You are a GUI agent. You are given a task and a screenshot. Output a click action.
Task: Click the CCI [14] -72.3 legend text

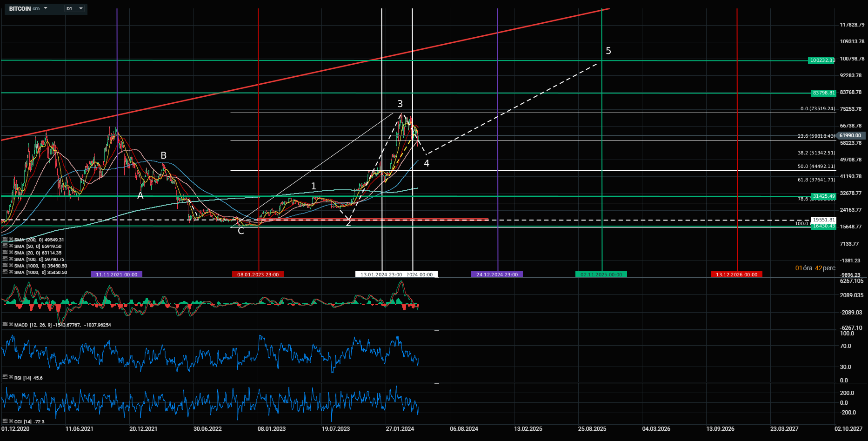click(29, 422)
